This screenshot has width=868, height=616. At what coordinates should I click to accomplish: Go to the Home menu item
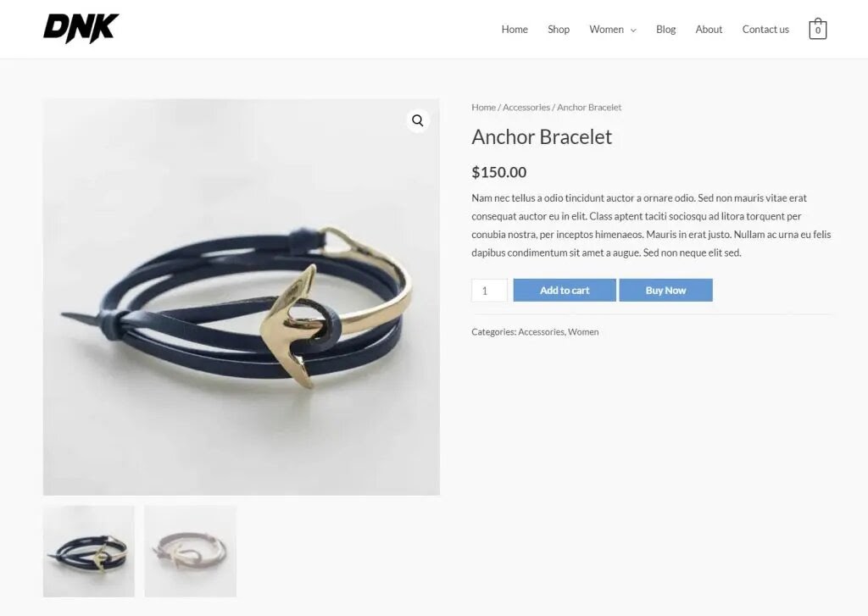pyautogui.click(x=515, y=30)
